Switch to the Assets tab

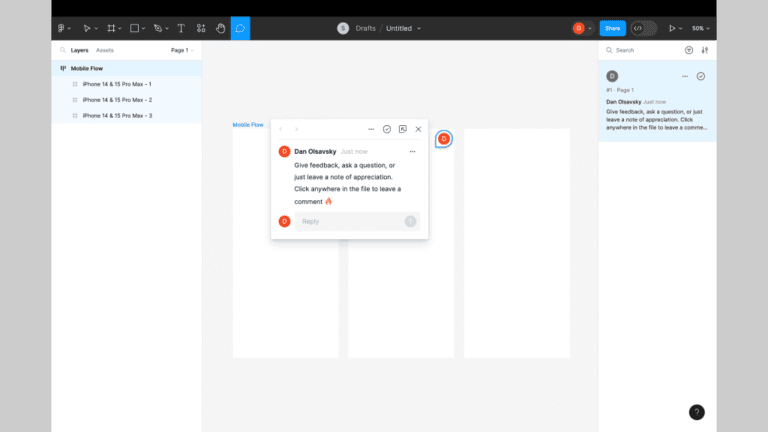click(105, 50)
